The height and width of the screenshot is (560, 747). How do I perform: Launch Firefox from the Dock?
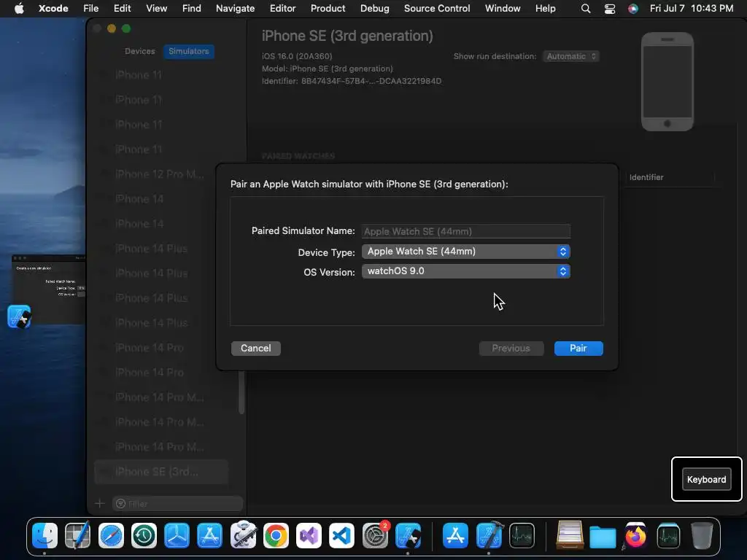click(635, 536)
